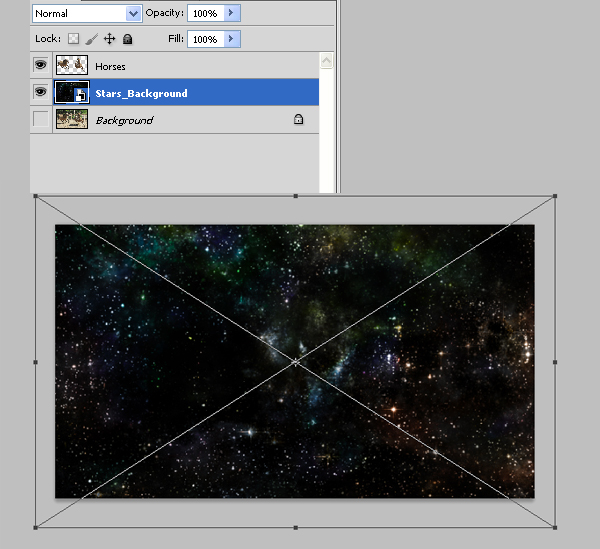The image size is (600, 549).
Task: Click the top-middle transform handle
Action: pyautogui.click(x=295, y=196)
